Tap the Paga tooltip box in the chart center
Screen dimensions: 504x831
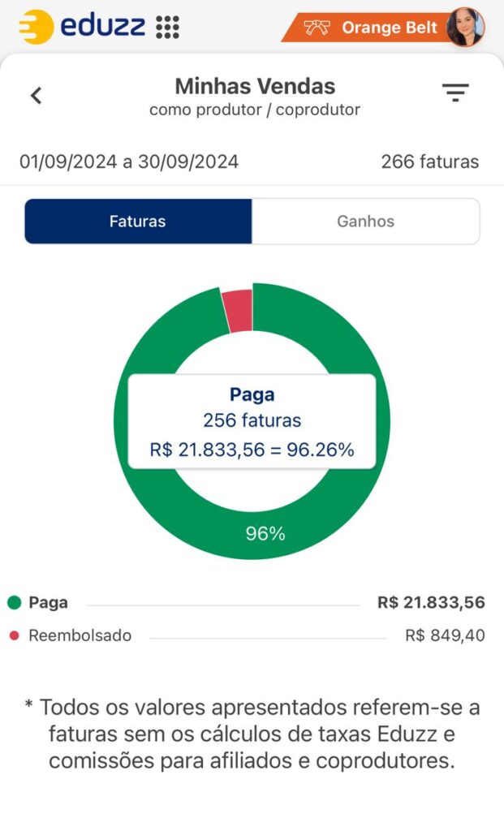[252, 421]
